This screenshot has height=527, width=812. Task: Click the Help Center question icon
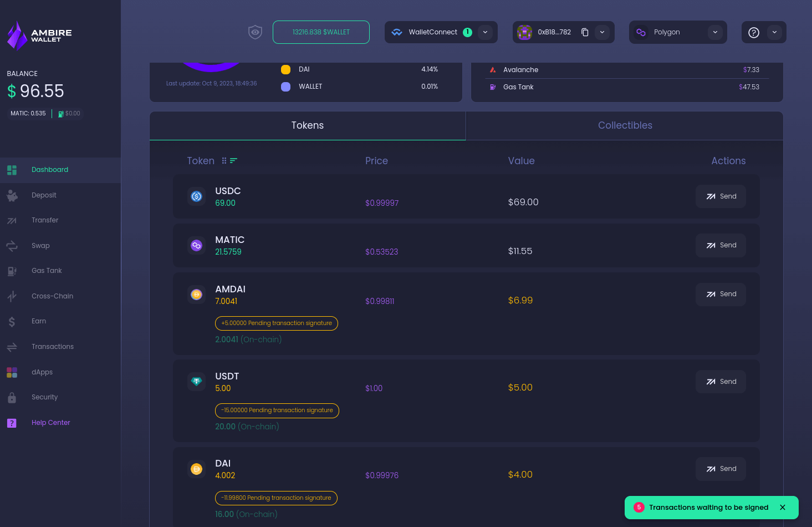pos(12,423)
